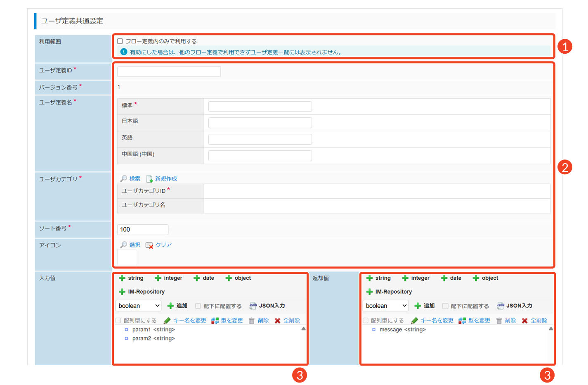This screenshot has width=588, height=385.
Task: Click the change-type icon in return values panel
Action: pyautogui.click(x=462, y=321)
